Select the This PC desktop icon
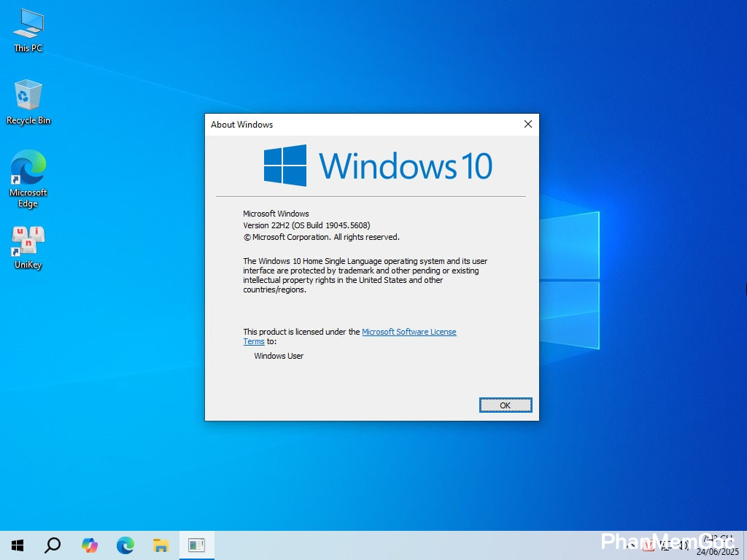747x560 pixels. coord(28,30)
